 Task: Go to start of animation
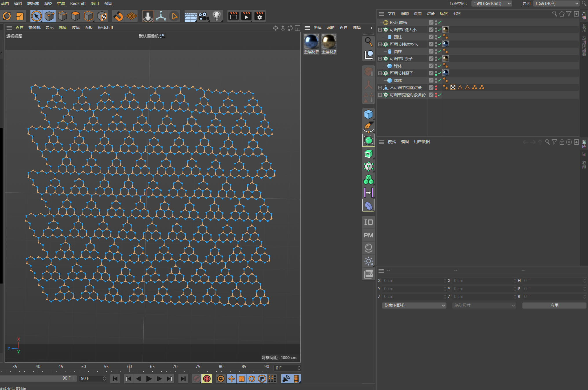coord(115,379)
